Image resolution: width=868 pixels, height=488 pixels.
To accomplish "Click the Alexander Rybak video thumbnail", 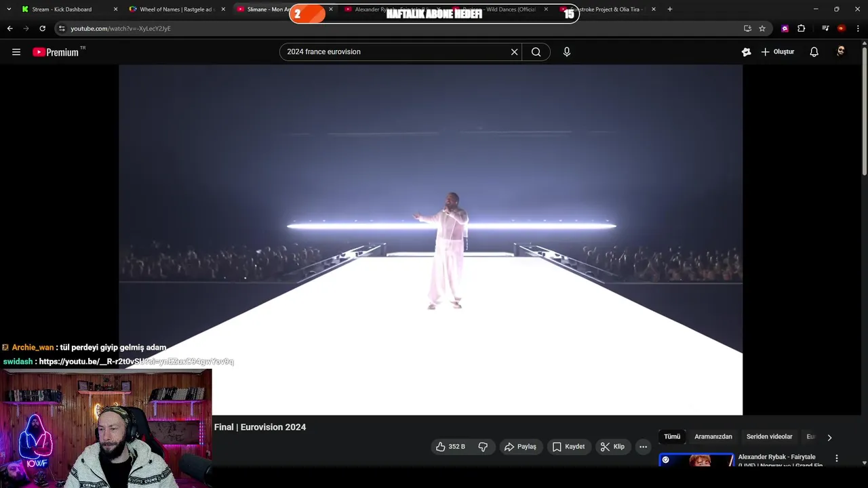I will coord(696,460).
